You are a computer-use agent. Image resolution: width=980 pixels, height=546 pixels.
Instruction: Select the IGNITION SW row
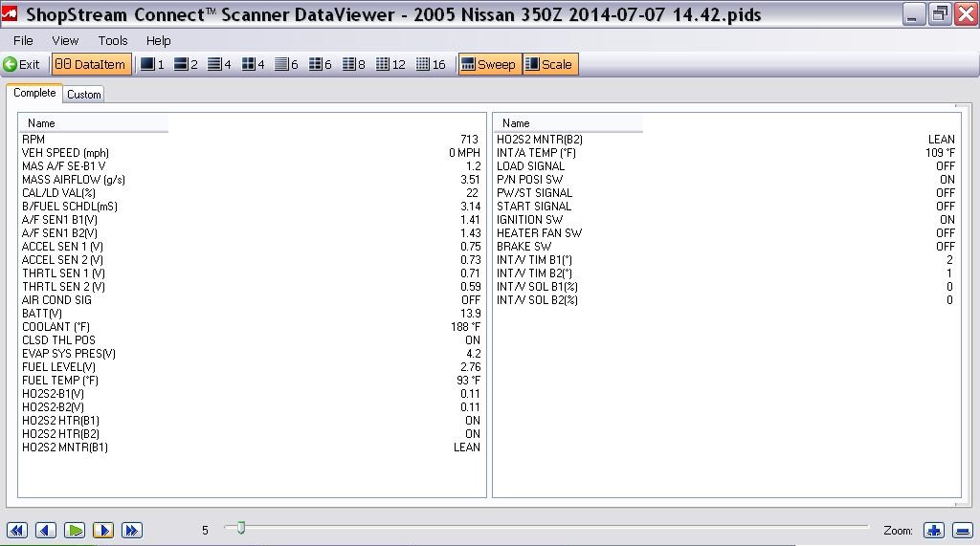726,220
